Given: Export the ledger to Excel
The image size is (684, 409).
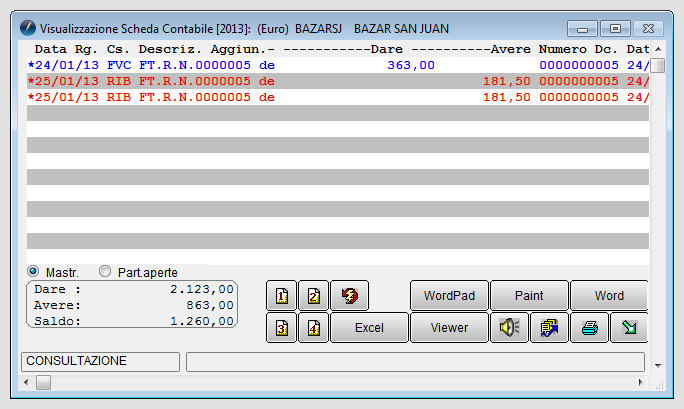Looking at the screenshot, I should [x=369, y=327].
